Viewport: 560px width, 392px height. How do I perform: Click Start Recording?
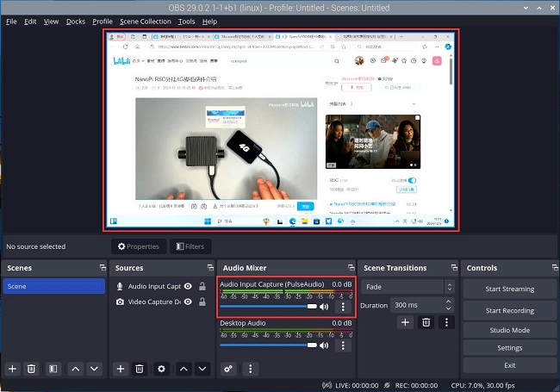tap(510, 311)
